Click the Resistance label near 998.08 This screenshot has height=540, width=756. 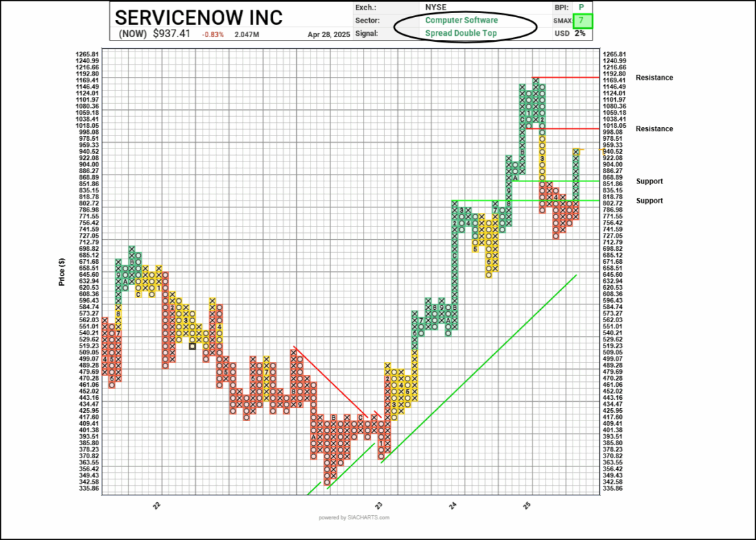point(654,128)
